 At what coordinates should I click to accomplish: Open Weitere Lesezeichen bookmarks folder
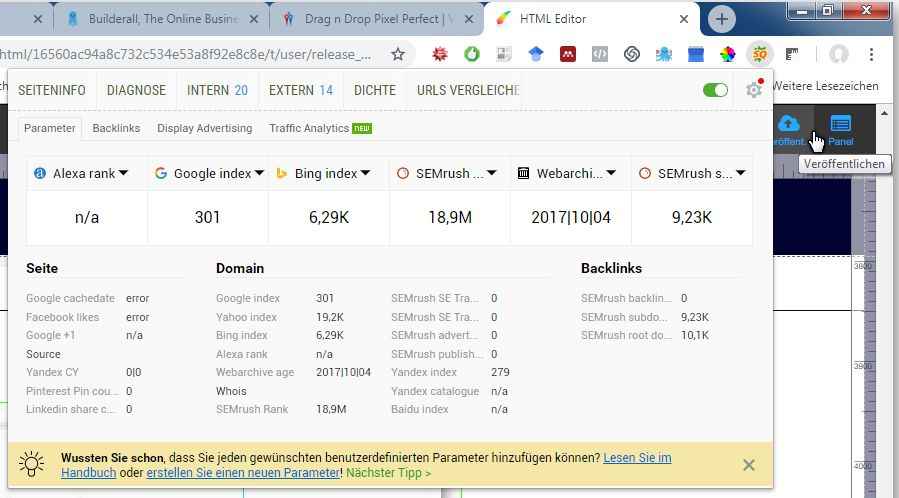click(x=826, y=86)
